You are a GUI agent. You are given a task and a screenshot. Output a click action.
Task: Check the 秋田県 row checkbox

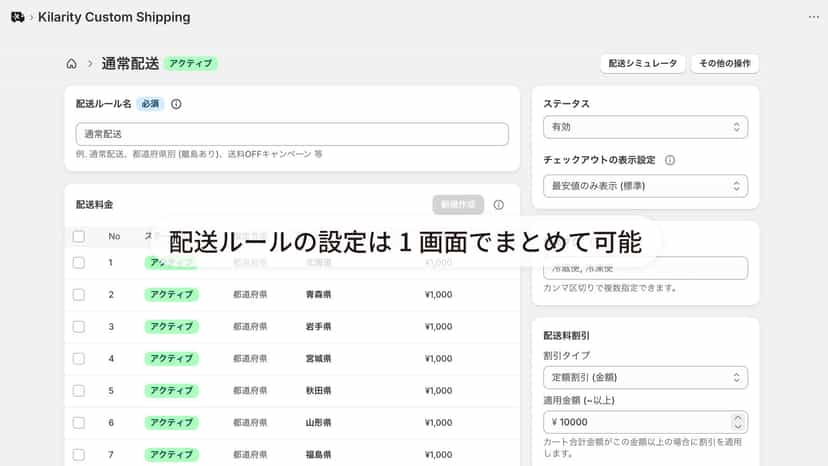(79, 390)
